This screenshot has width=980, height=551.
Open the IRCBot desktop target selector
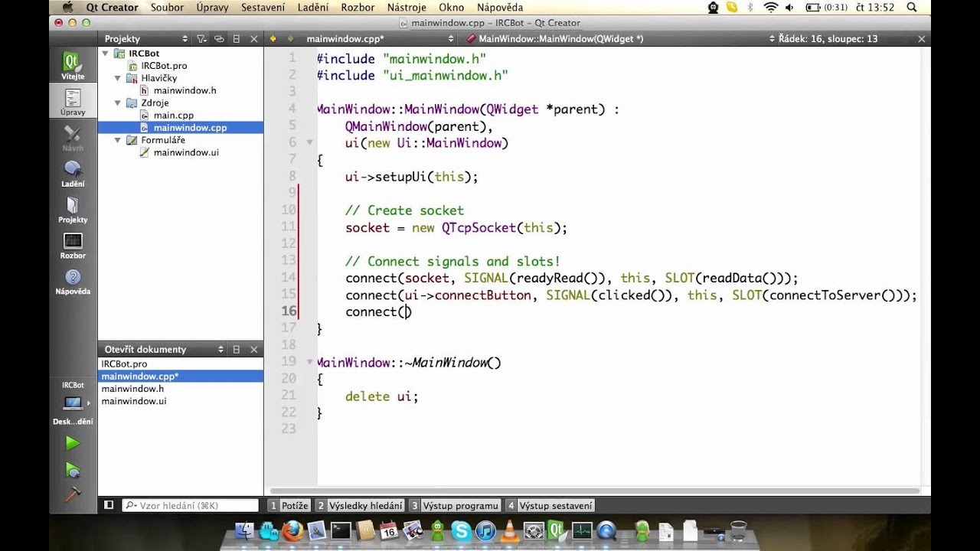(x=73, y=403)
